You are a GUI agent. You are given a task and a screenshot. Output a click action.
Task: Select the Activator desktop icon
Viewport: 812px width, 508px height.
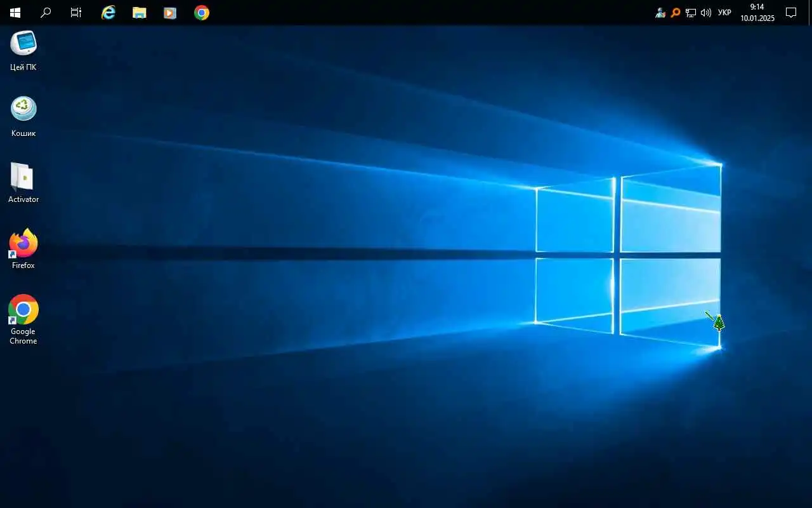point(23,183)
